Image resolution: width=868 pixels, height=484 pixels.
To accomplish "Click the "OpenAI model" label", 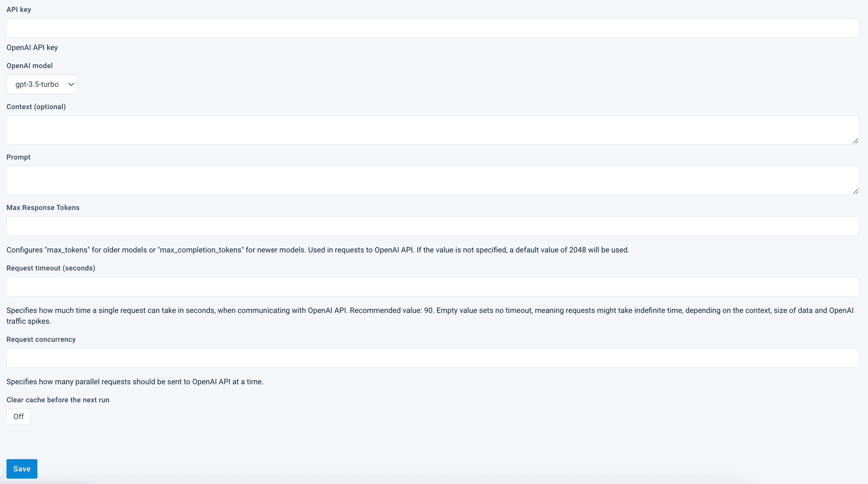I will tap(30, 66).
